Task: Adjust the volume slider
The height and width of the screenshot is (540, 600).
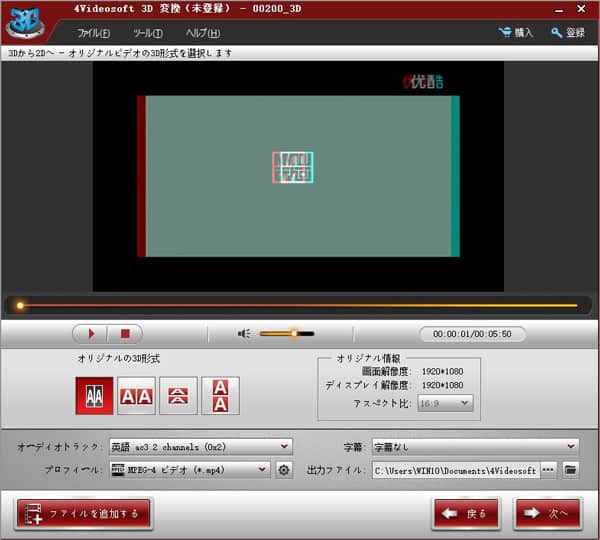Action: pyautogui.click(x=287, y=334)
